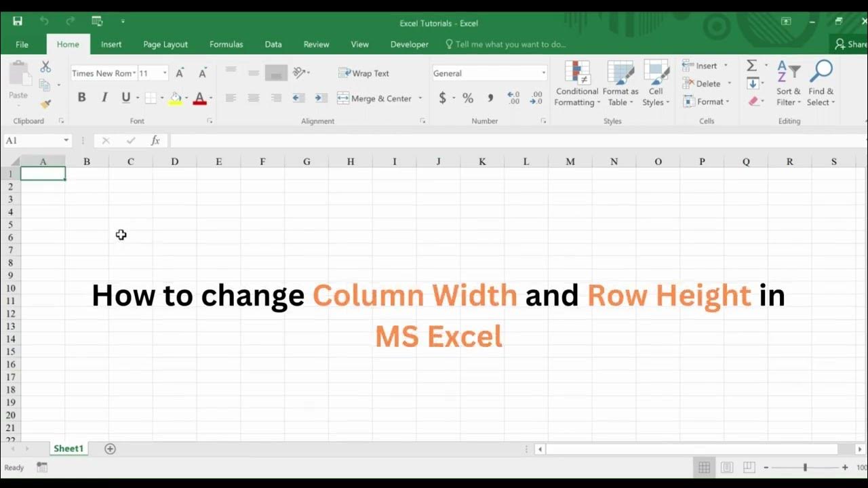Click Increase Decimal icon
868x488 pixels.
pyautogui.click(x=513, y=98)
